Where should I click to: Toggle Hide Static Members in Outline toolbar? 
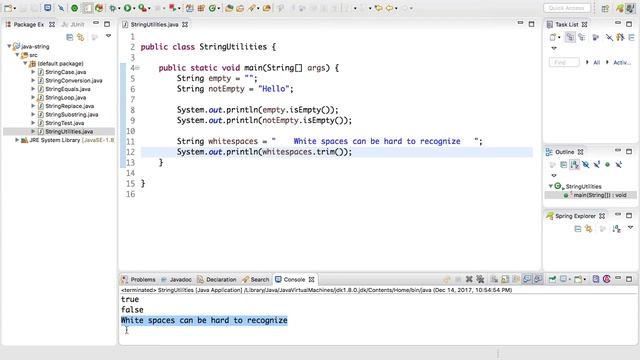pyautogui.click(x=597, y=164)
